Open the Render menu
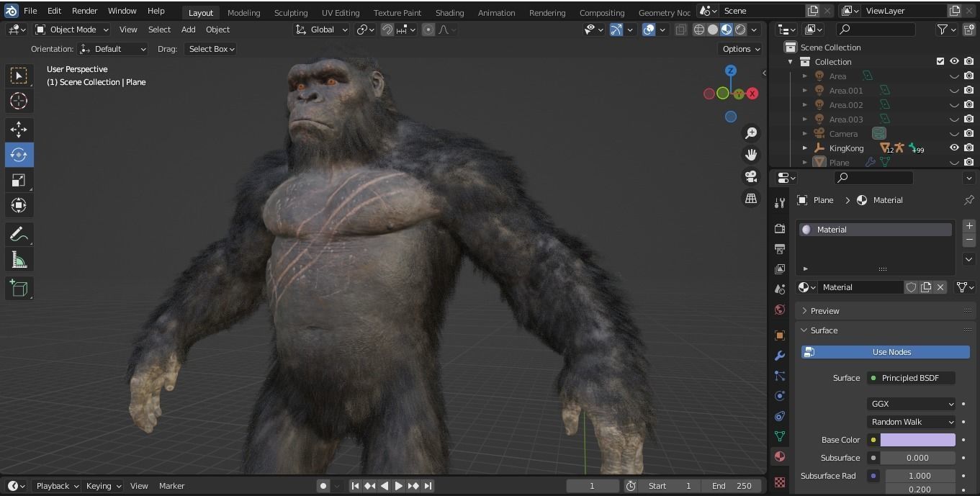 (84, 11)
